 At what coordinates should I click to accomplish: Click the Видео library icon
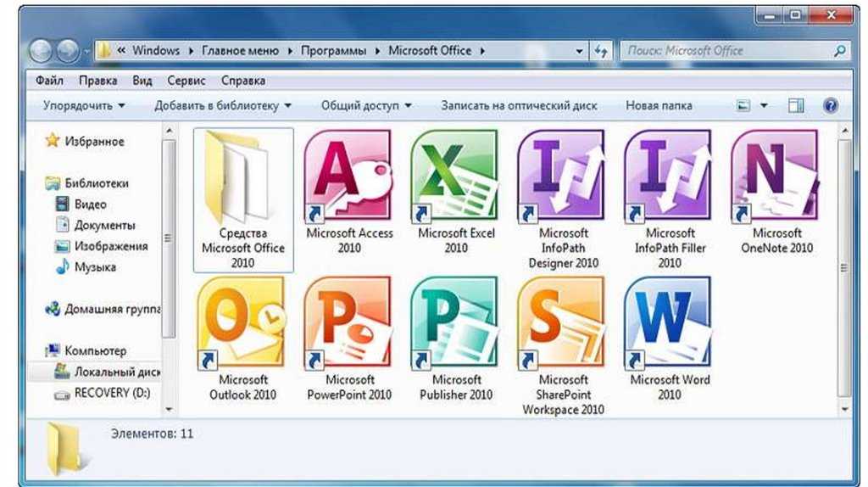coord(63,204)
